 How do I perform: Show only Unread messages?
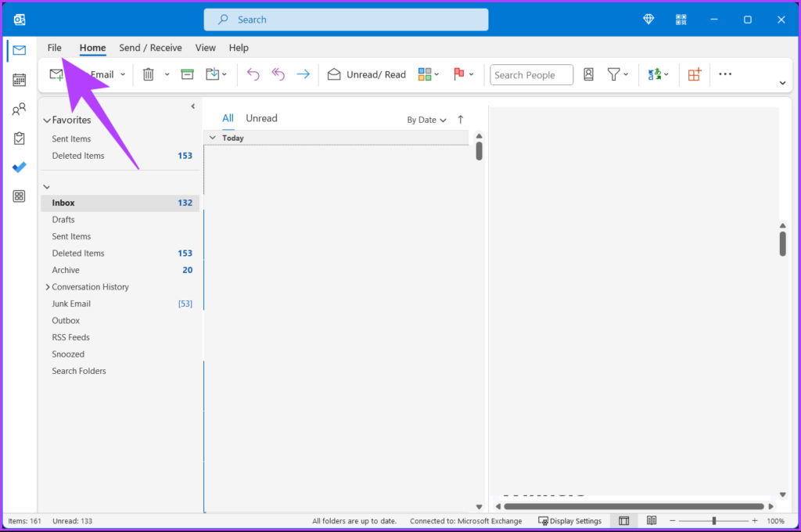click(x=261, y=119)
